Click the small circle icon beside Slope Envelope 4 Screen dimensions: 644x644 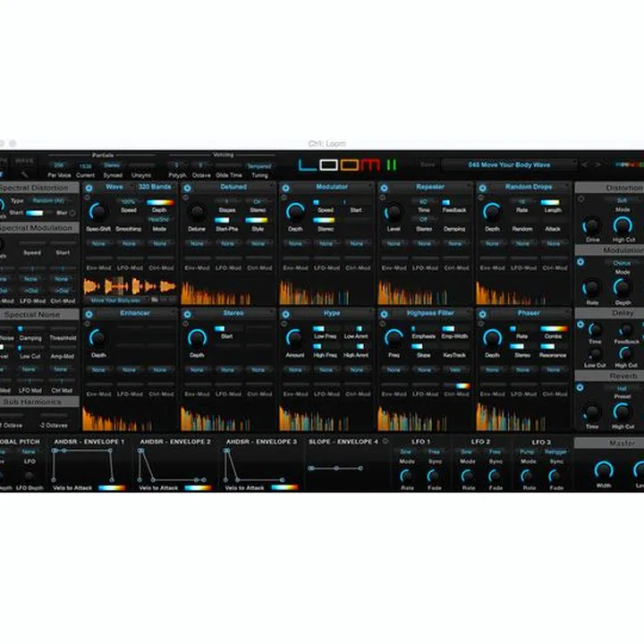click(386, 441)
